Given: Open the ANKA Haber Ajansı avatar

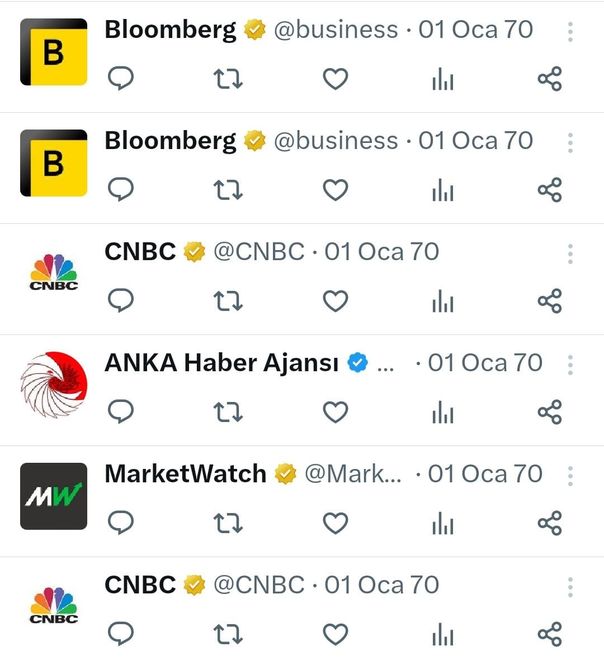Looking at the screenshot, I should tap(54, 385).
